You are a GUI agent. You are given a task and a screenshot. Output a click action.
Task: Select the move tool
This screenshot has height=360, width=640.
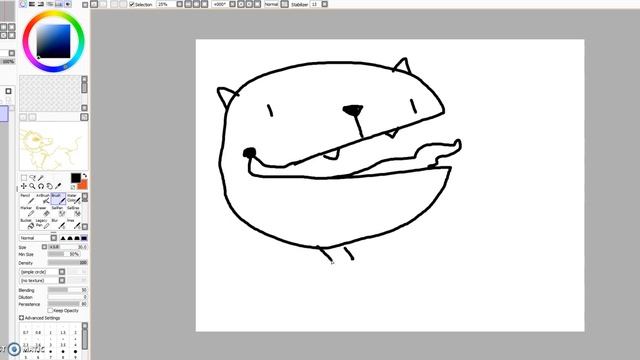click(24, 186)
